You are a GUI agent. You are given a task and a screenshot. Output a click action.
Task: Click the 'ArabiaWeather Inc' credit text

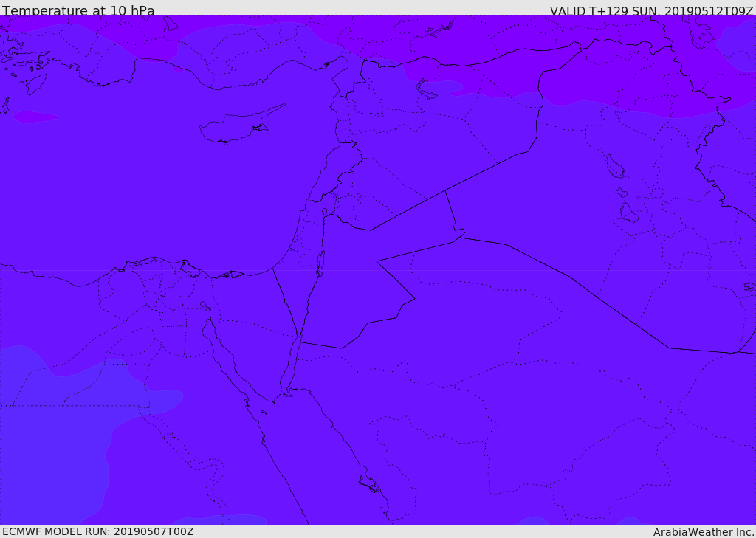704,532
